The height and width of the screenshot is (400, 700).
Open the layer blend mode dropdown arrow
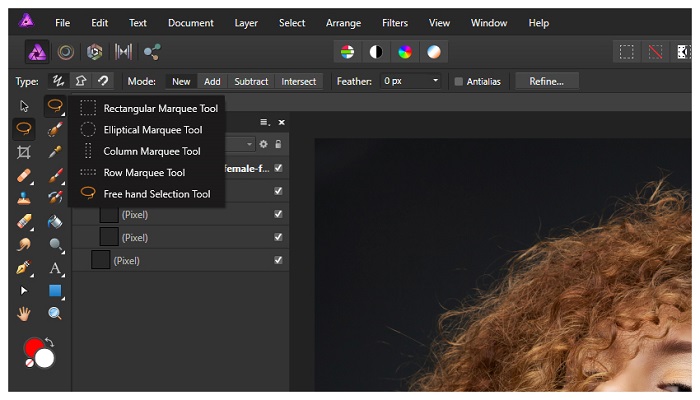(x=249, y=144)
